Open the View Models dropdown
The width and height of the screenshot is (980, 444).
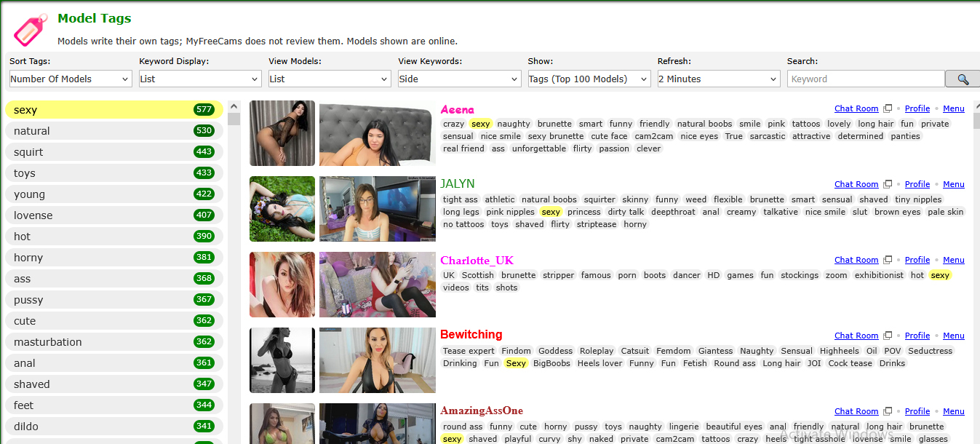click(330, 79)
